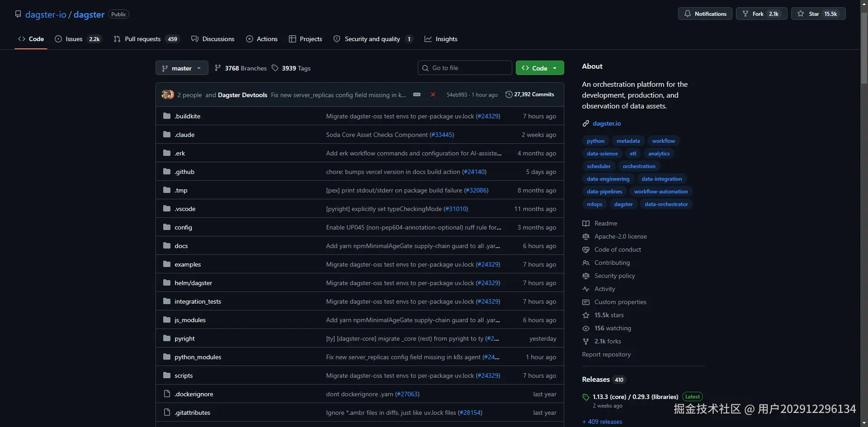
Task: Open the Actions tab
Action: [x=262, y=39]
